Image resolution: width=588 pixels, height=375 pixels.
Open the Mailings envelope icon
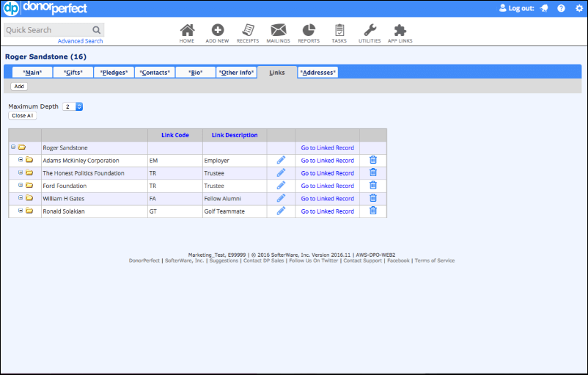click(x=279, y=29)
